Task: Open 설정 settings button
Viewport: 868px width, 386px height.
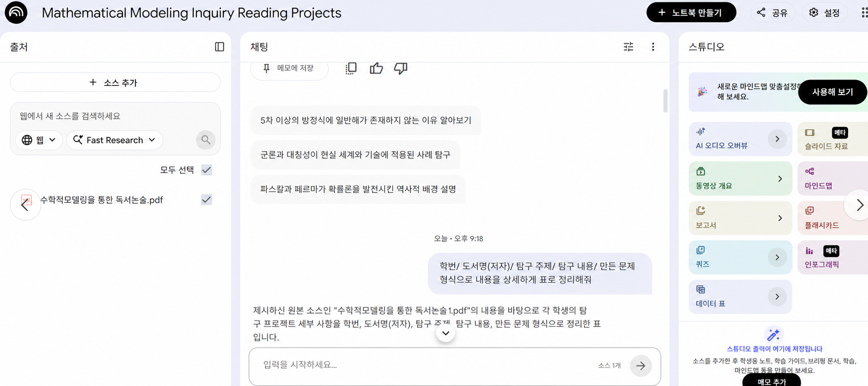Action: [x=825, y=12]
